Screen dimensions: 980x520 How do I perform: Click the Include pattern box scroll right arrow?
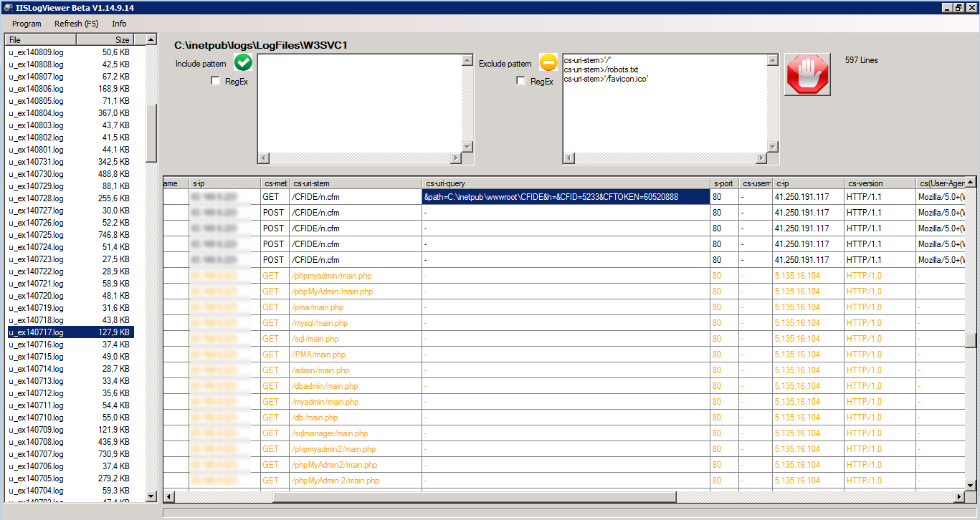455,158
